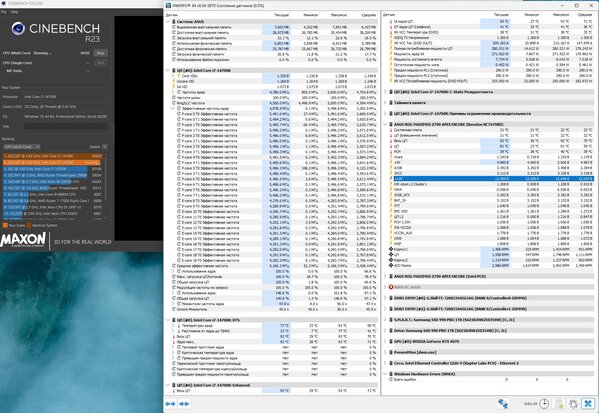This screenshot has height=413, width=599.
Task: Click the expand-columns arrows icon in HWiNFO footer
Action: [170, 404]
